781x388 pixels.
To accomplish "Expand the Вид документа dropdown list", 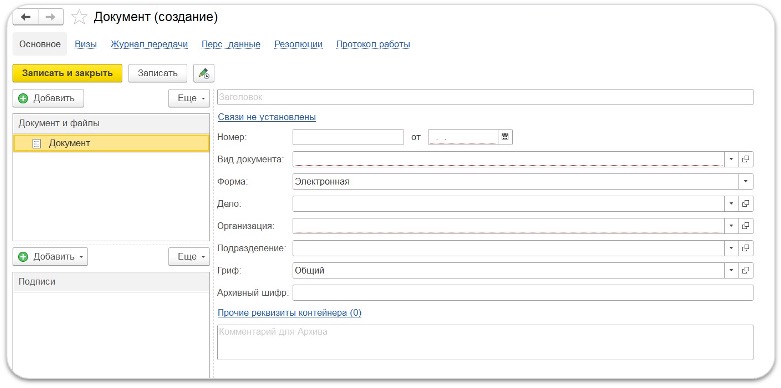I will click(731, 159).
